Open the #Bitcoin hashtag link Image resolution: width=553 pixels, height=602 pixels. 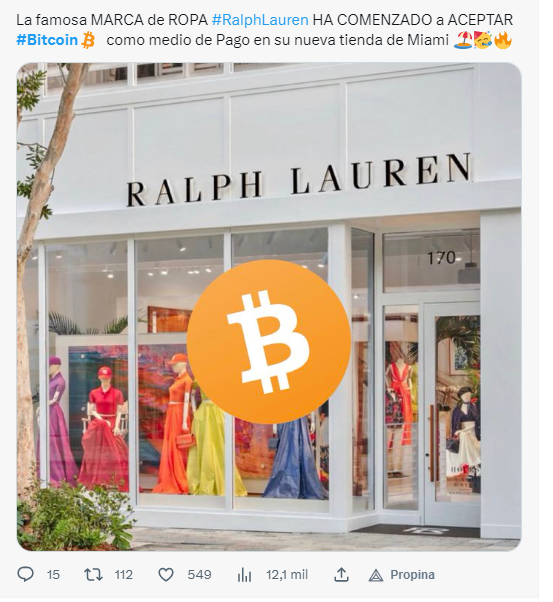(x=47, y=40)
